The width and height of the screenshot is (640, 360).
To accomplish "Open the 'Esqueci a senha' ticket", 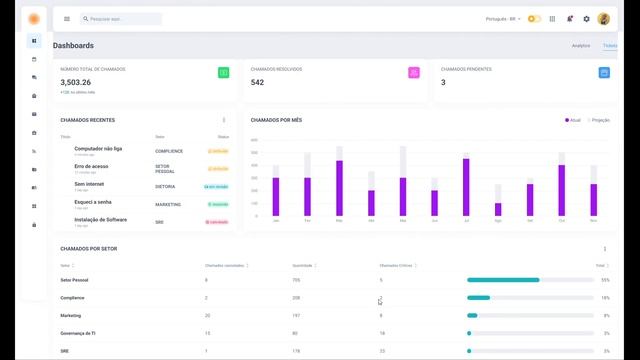I will point(93,202).
